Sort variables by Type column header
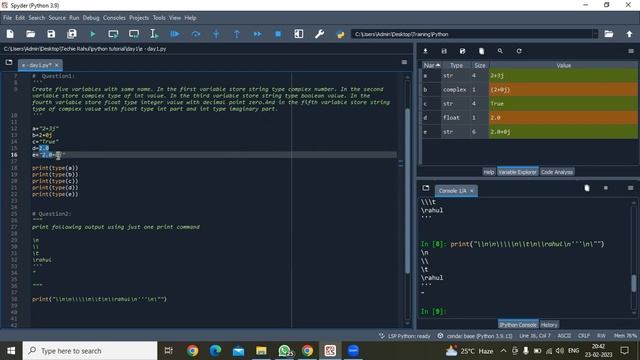Viewport: 640px width, 360px height. (x=456, y=65)
